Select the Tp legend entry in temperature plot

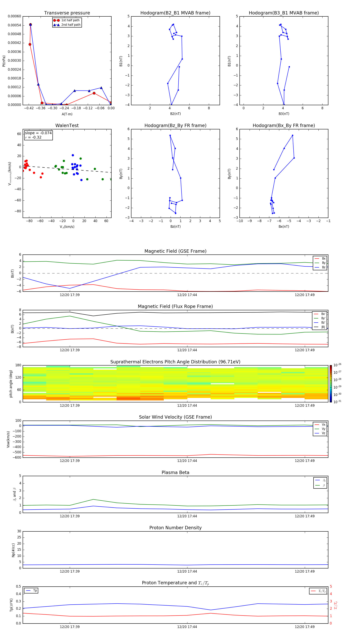31,591
